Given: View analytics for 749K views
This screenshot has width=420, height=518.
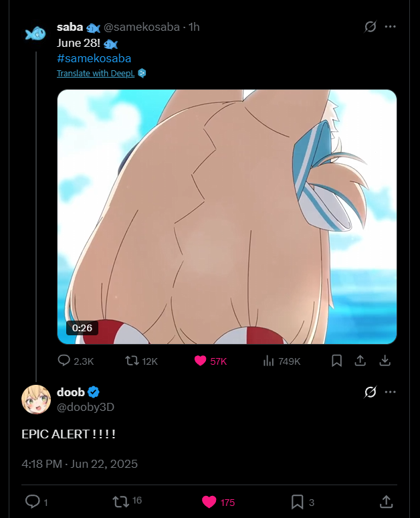Looking at the screenshot, I should click(x=269, y=361).
